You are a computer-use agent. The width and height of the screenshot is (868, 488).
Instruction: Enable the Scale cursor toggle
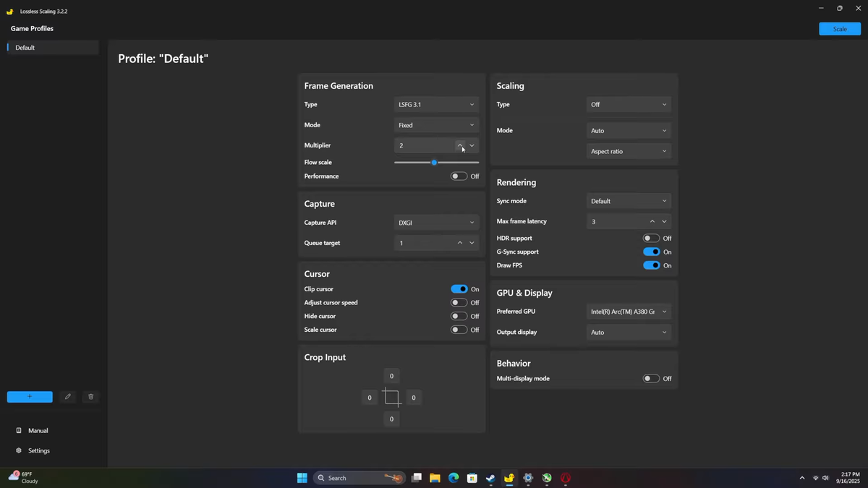point(459,330)
